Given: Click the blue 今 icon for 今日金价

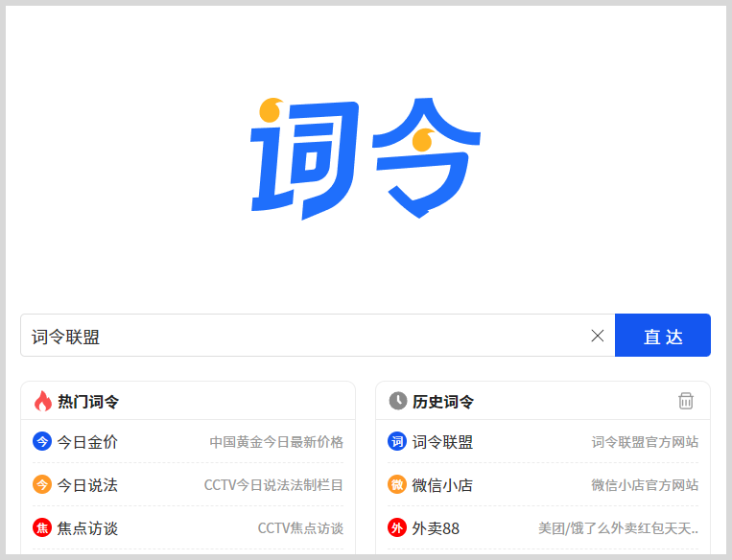Looking at the screenshot, I should click(42, 441).
